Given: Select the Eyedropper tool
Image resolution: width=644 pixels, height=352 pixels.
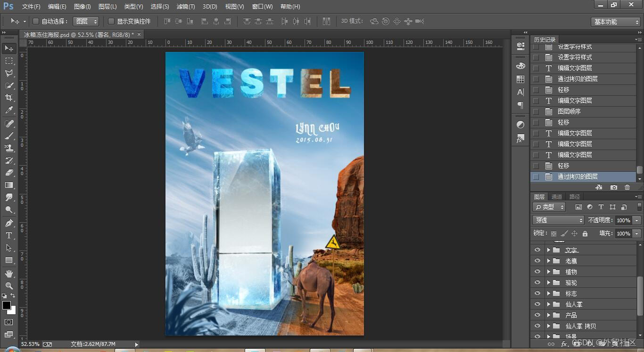Looking at the screenshot, I should click(9, 110).
